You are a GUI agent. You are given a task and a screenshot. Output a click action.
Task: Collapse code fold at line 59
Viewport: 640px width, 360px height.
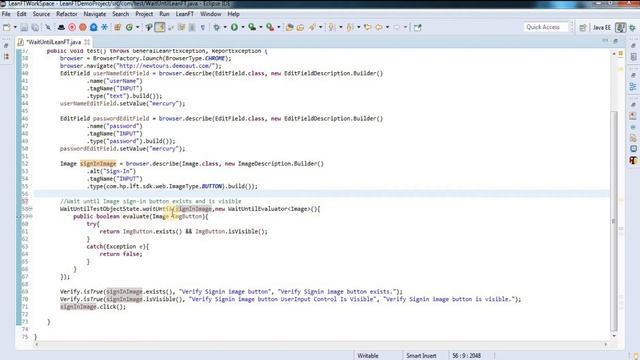coord(30,216)
